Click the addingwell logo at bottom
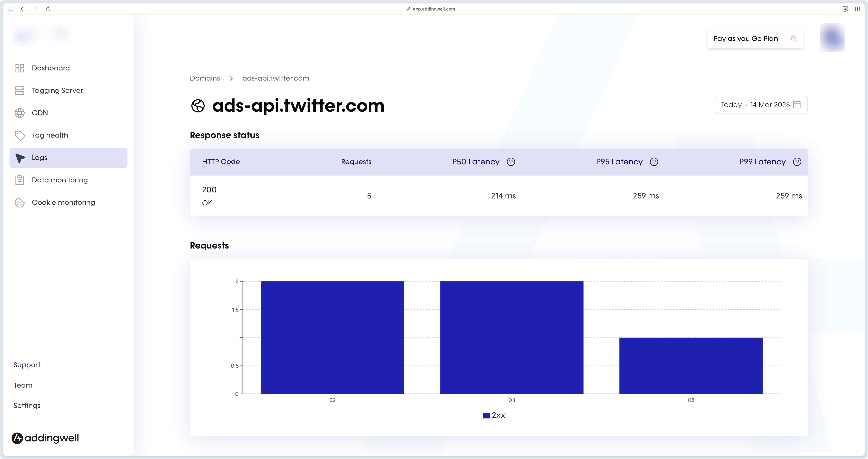Screen dimensions: 868x459 pos(45,438)
